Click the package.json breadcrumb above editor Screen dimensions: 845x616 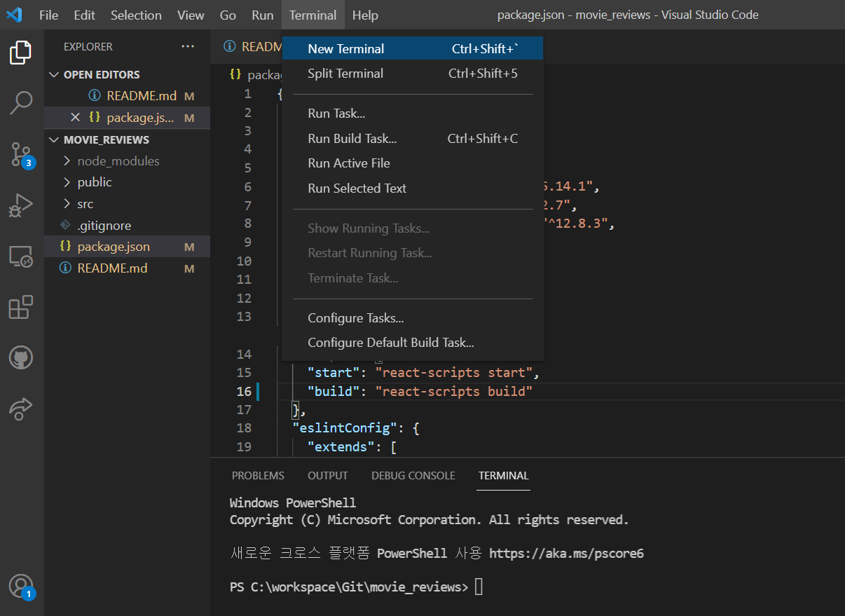pyautogui.click(x=256, y=74)
